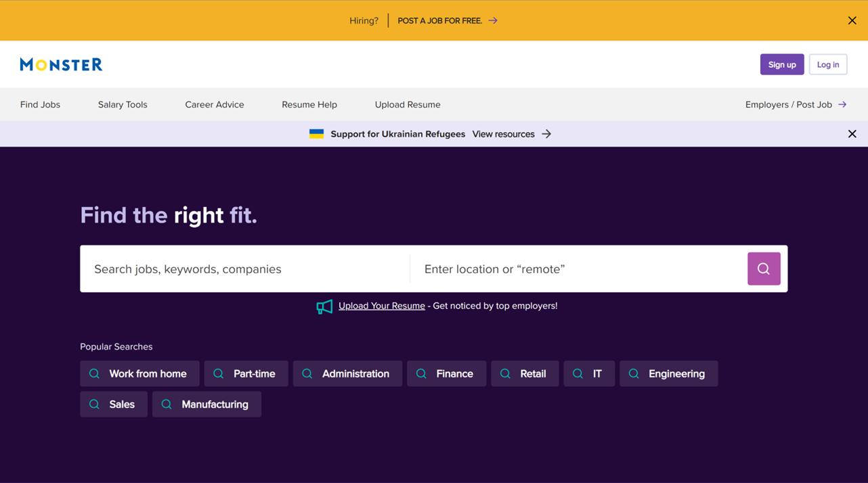Click the arrow next to Employers / Post Job
868x483 pixels.
(842, 105)
